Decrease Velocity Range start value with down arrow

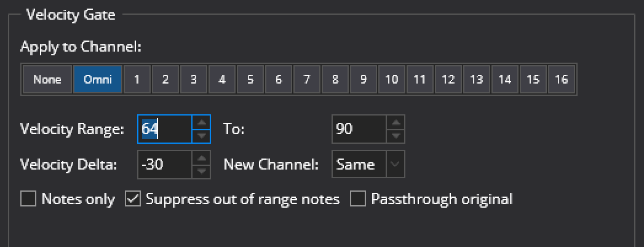[201, 135]
